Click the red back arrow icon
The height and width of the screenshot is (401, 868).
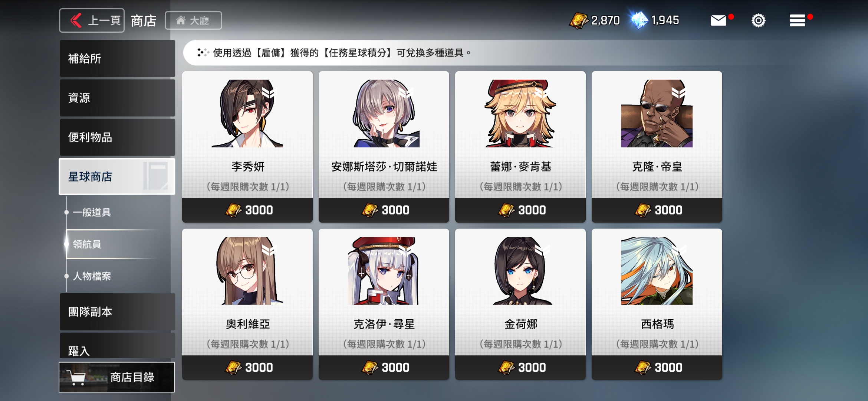pos(76,20)
